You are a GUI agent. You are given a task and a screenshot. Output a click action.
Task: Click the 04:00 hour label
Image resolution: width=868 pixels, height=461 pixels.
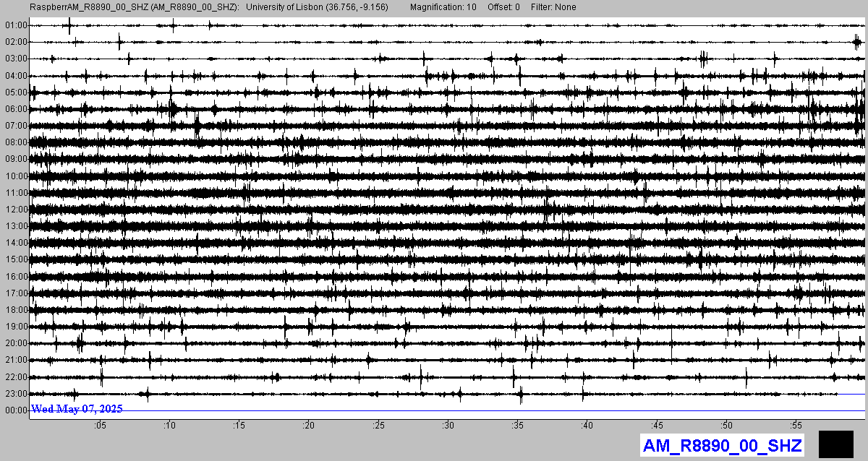(x=16, y=76)
